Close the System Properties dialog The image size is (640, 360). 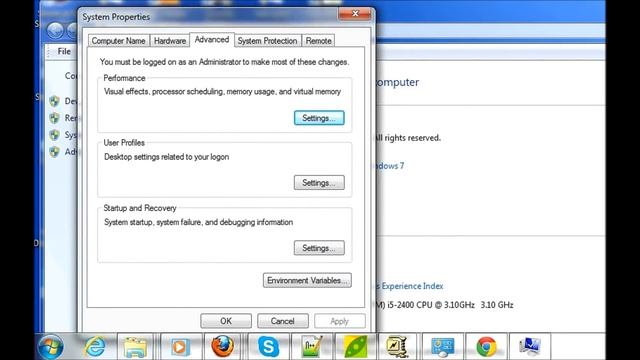(x=355, y=14)
